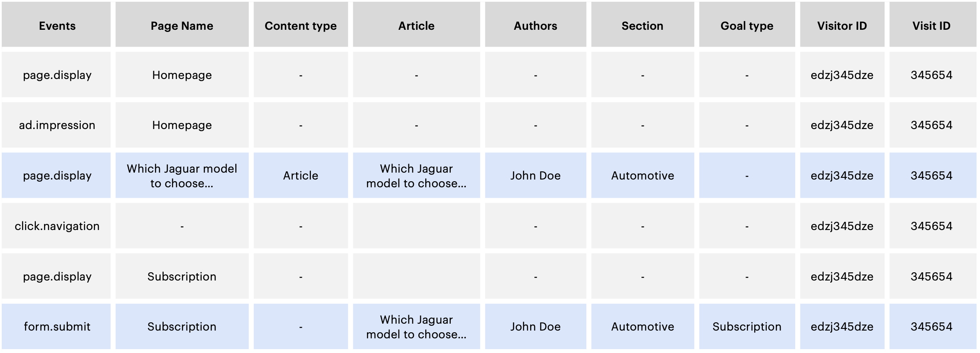Click the Jaguar title in Page Name column
This screenshot has width=980, height=353.
click(x=182, y=176)
